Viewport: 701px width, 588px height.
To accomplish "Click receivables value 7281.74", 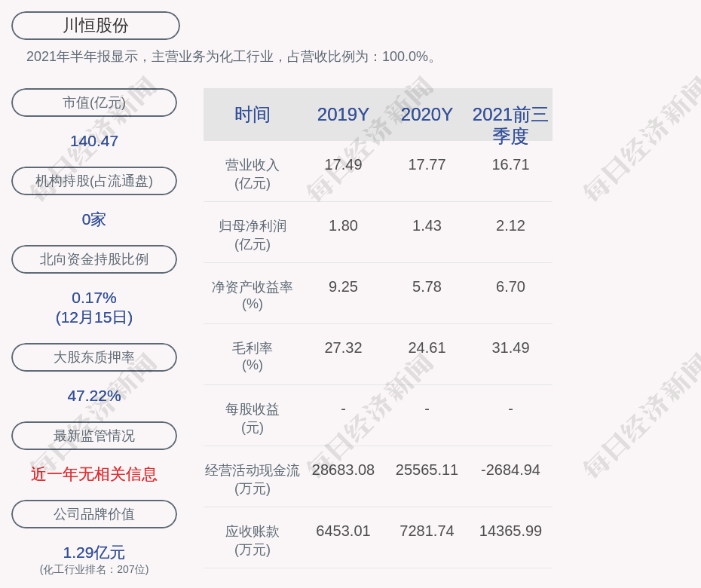I will coord(427,531).
